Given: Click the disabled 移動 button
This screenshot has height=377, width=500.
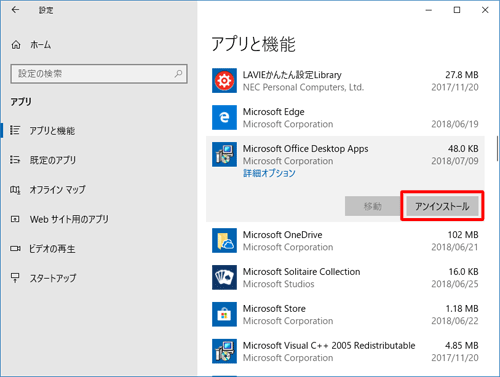Looking at the screenshot, I should click(372, 206).
